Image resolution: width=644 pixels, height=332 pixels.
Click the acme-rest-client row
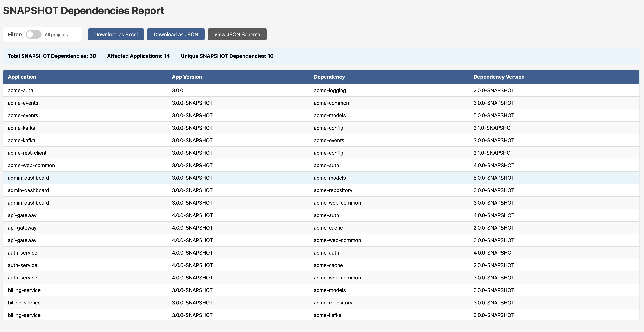175,153
